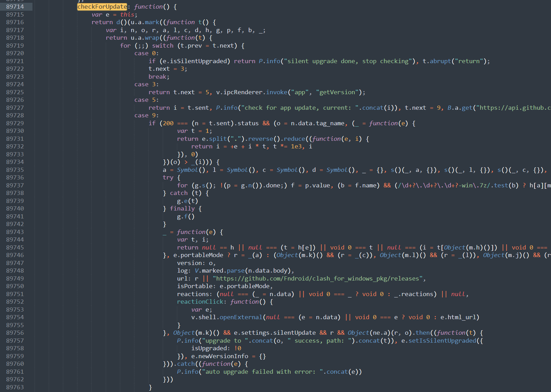Image resolution: width=551 pixels, height=392 pixels.
Task: Select line number 89737 in the gutter
Action: 15,185
